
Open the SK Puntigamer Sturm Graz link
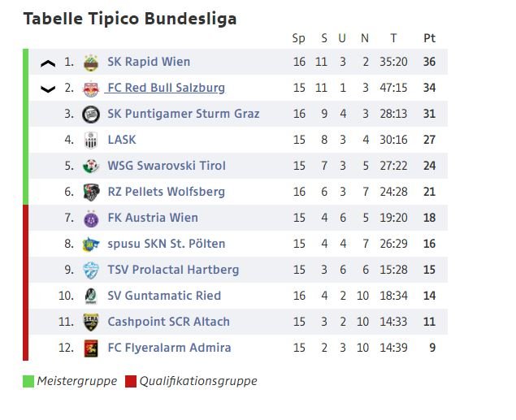point(184,114)
